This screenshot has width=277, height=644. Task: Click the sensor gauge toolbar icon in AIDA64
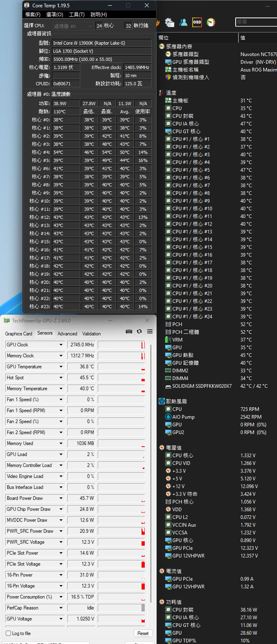pyautogui.click(x=211, y=22)
